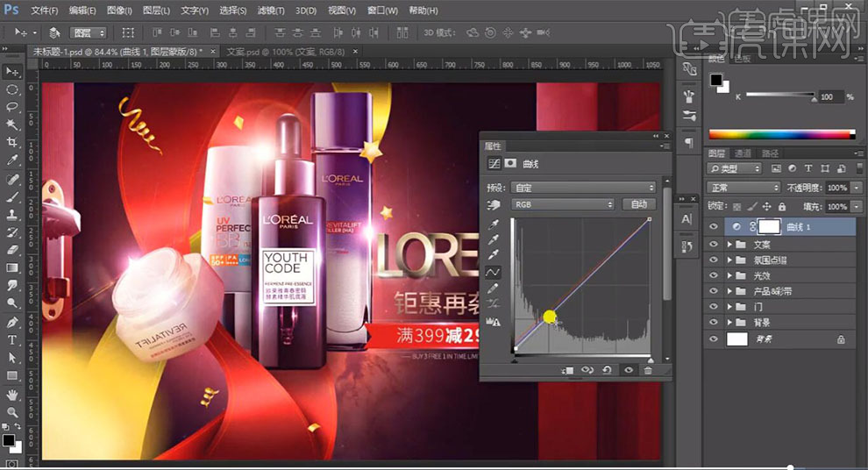Switch to the 通道 tab
This screenshot has height=470, width=868.
pos(743,153)
